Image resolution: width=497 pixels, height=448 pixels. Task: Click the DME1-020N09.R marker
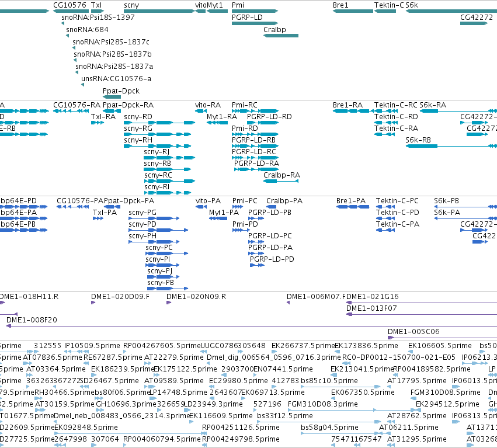pyautogui.click(x=169, y=303)
